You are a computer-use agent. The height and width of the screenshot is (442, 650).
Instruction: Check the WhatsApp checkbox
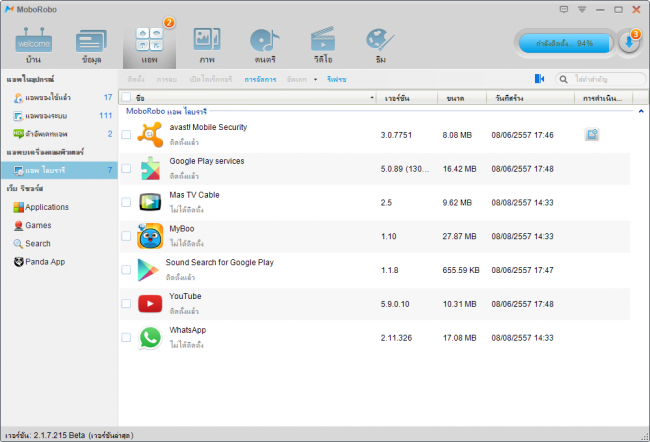[126, 338]
